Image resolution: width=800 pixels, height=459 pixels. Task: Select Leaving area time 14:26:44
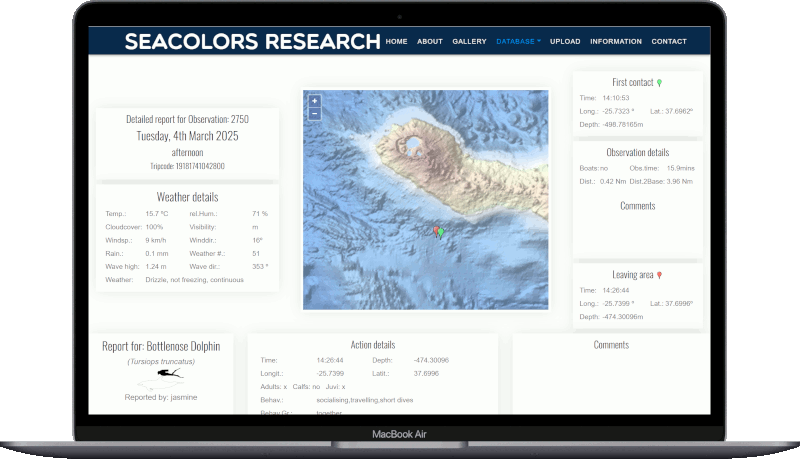pyautogui.click(x=616, y=291)
